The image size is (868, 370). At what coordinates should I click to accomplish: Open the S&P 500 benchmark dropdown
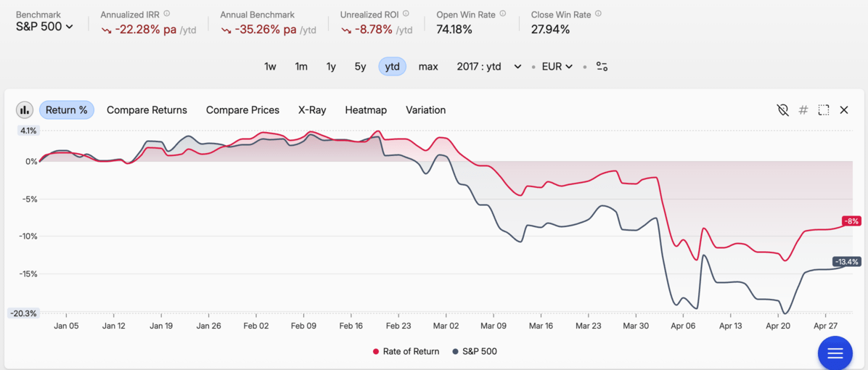pos(44,27)
